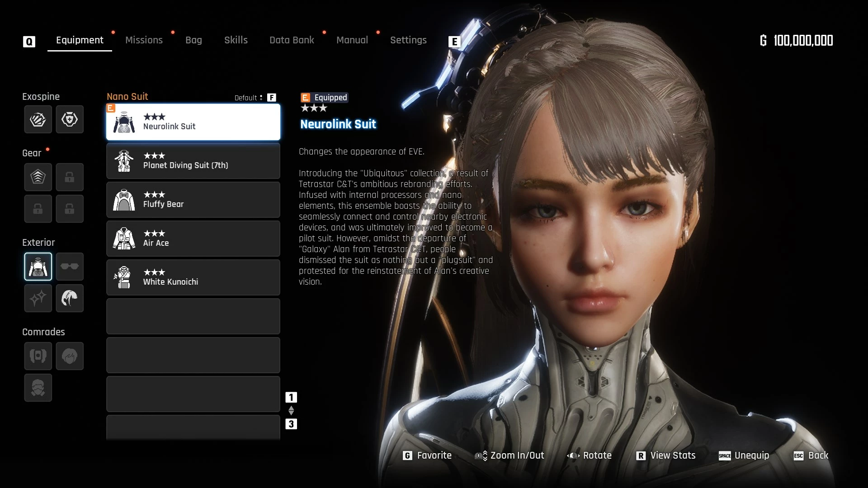
Task: Open the Default sort order dropdown
Action: point(248,98)
